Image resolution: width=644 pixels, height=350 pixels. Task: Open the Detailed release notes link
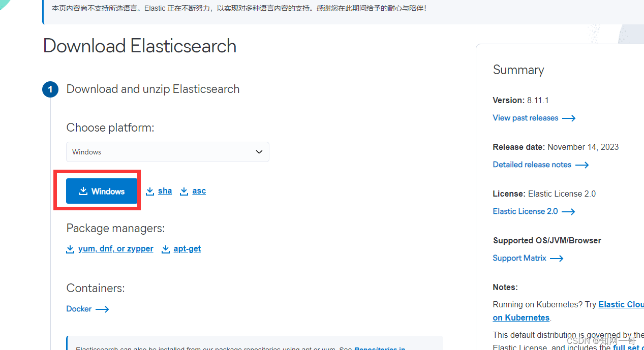pyautogui.click(x=531, y=164)
